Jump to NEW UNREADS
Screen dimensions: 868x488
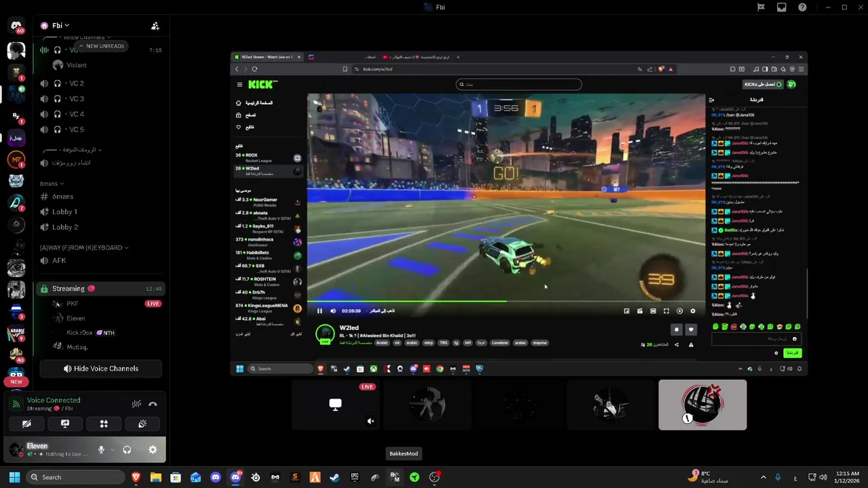(x=101, y=46)
